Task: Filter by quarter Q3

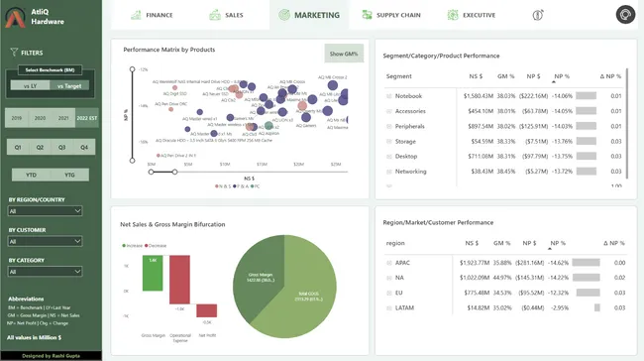Action: click(x=62, y=147)
